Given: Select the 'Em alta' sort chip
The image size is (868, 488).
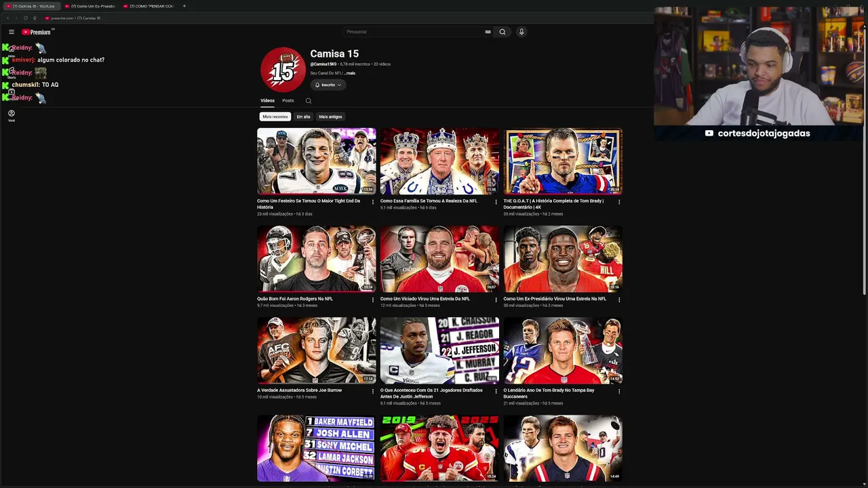Looking at the screenshot, I should click(303, 117).
